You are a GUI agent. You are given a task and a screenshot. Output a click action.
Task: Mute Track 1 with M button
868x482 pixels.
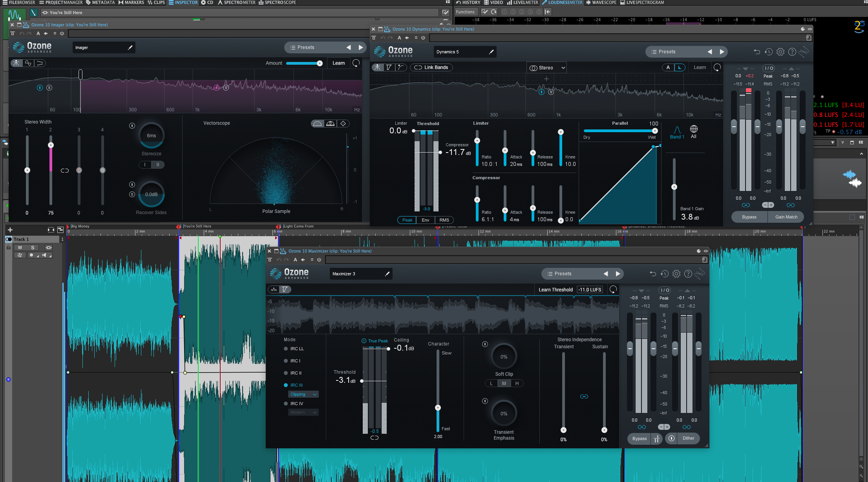20,247
